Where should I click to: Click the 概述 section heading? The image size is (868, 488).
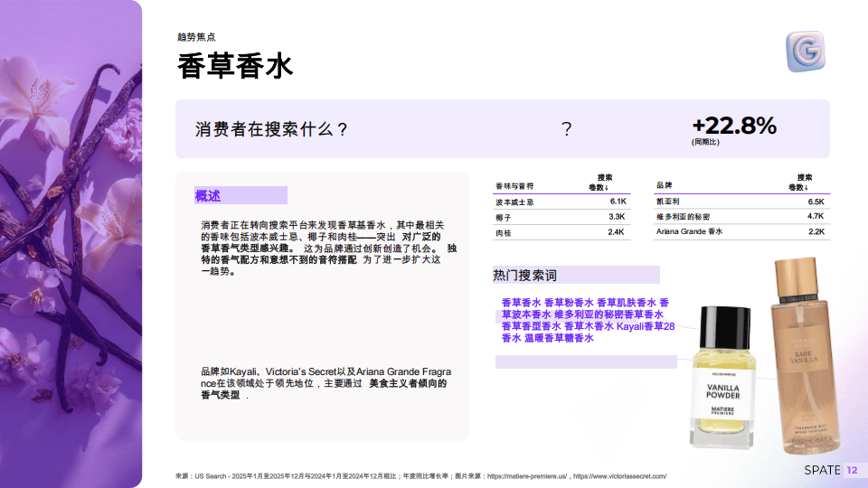click(x=208, y=195)
